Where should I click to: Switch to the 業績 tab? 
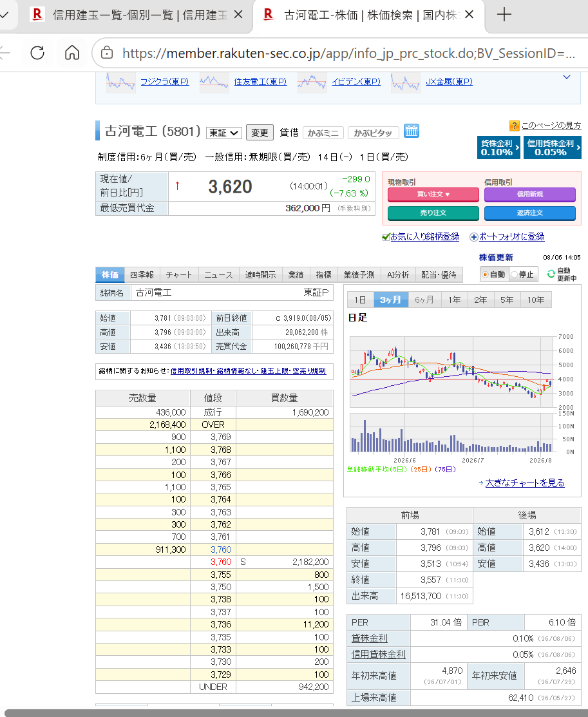click(296, 275)
